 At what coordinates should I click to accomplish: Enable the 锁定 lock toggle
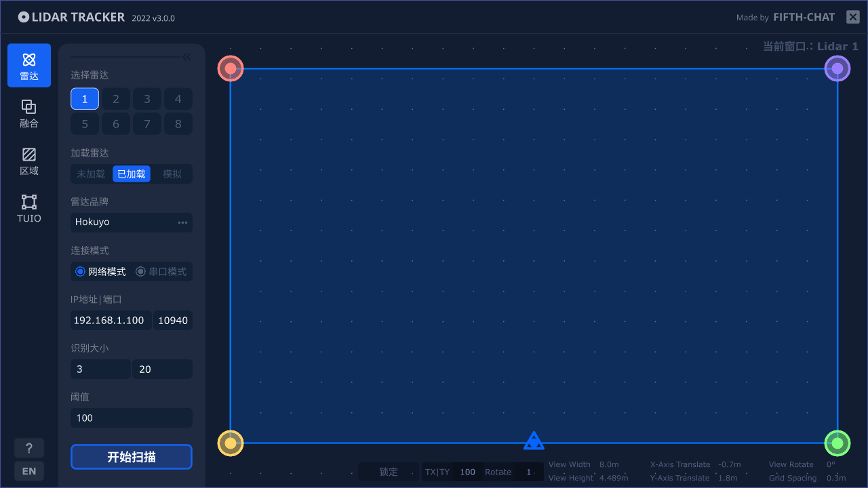389,472
